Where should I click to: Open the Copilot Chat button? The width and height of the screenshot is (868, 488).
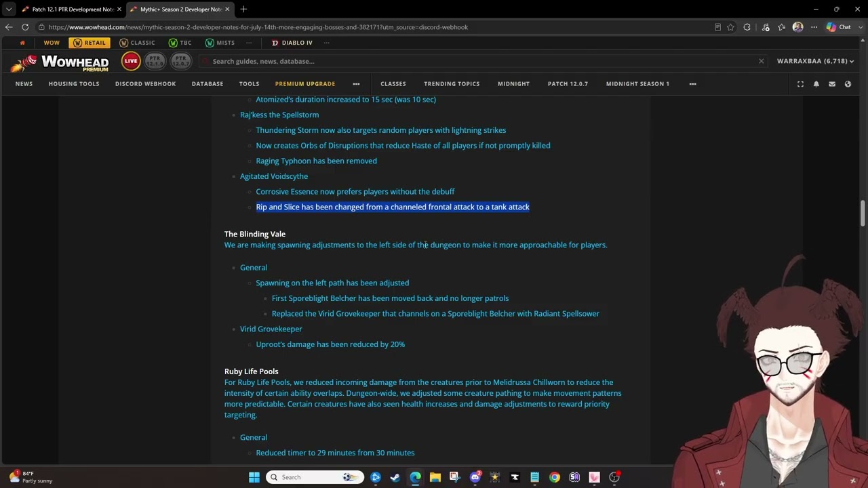pyautogui.click(x=838, y=27)
